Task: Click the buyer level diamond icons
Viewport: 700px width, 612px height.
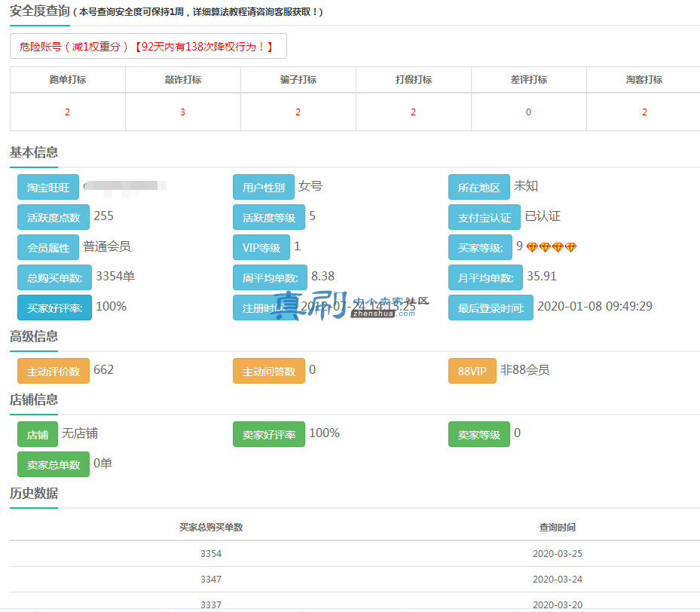Action: pyautogui.click(x=552, y=247)
